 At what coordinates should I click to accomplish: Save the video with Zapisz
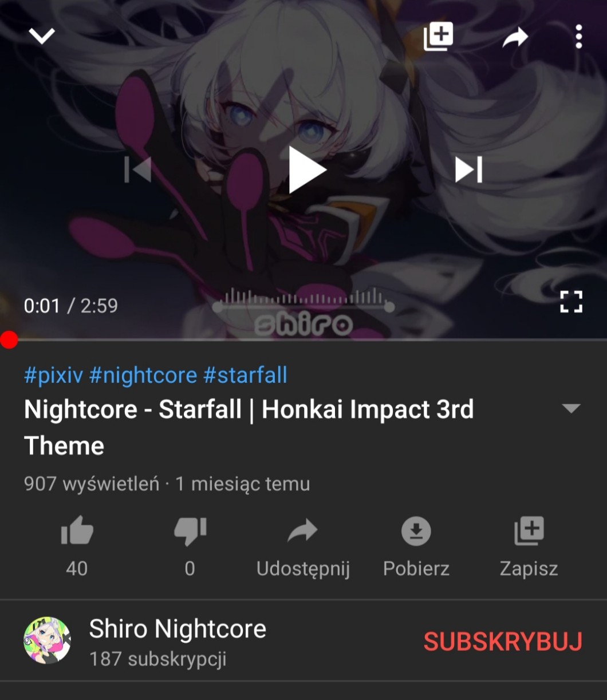pos(529,531)
